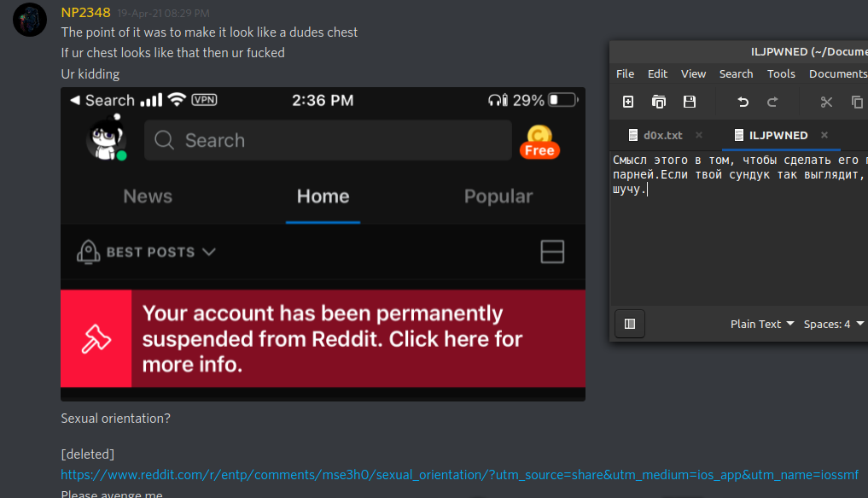Click the red gavel suspension icon
The height and width of the screenshot is (498, 868).
pyautogui.click(x=96, y=338)
